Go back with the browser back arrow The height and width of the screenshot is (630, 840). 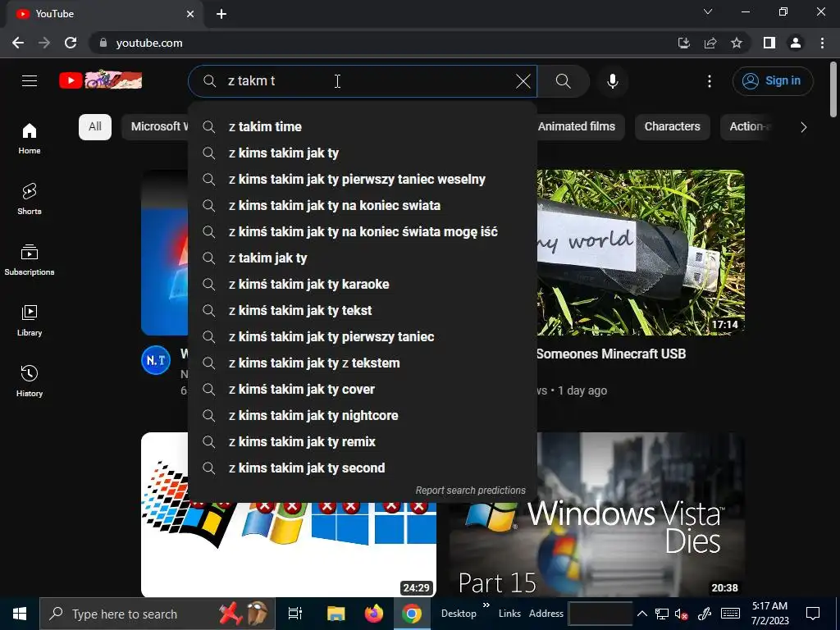pos(18,43)
